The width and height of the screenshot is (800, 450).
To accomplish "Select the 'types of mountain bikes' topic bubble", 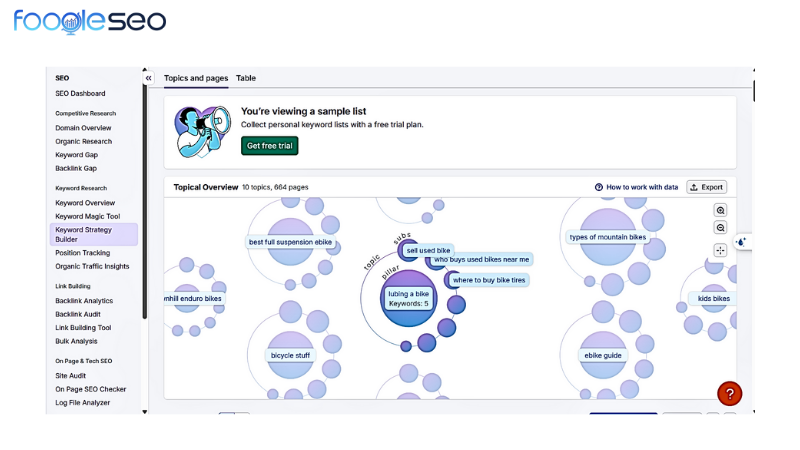I will coord(607,237).
